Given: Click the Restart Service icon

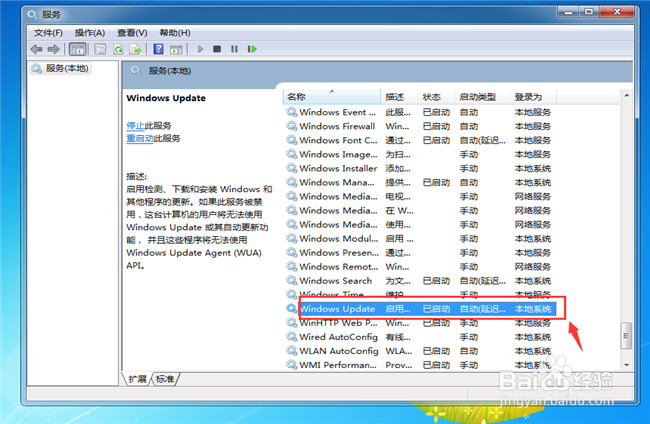Looking at the screenshot, I should coord(252,49).
